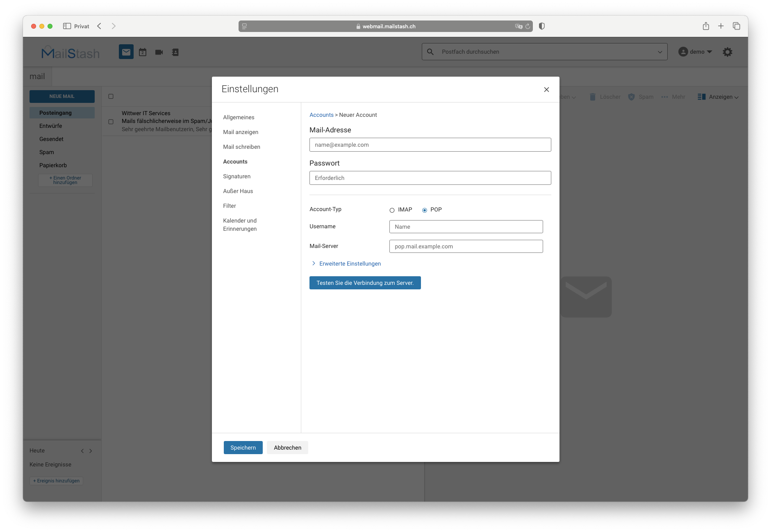Open the Posteingang folder
Screen dimensions: 771x532
click(x=62, y=113)
